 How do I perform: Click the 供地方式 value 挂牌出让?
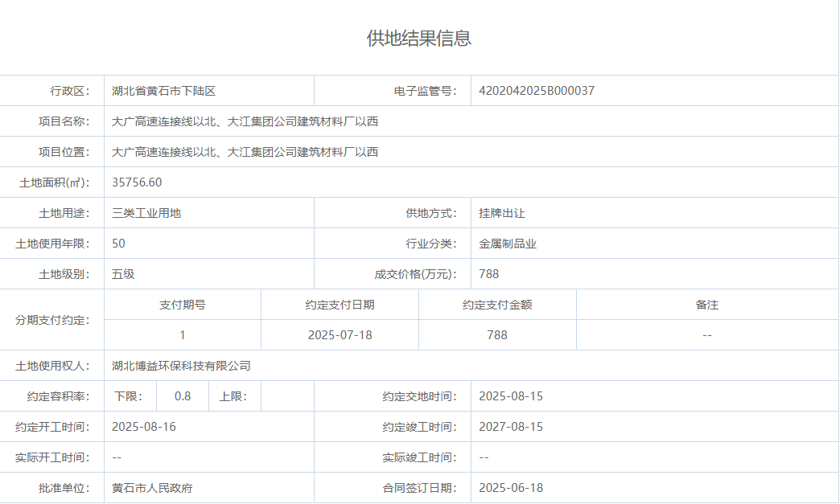[502, 213]
